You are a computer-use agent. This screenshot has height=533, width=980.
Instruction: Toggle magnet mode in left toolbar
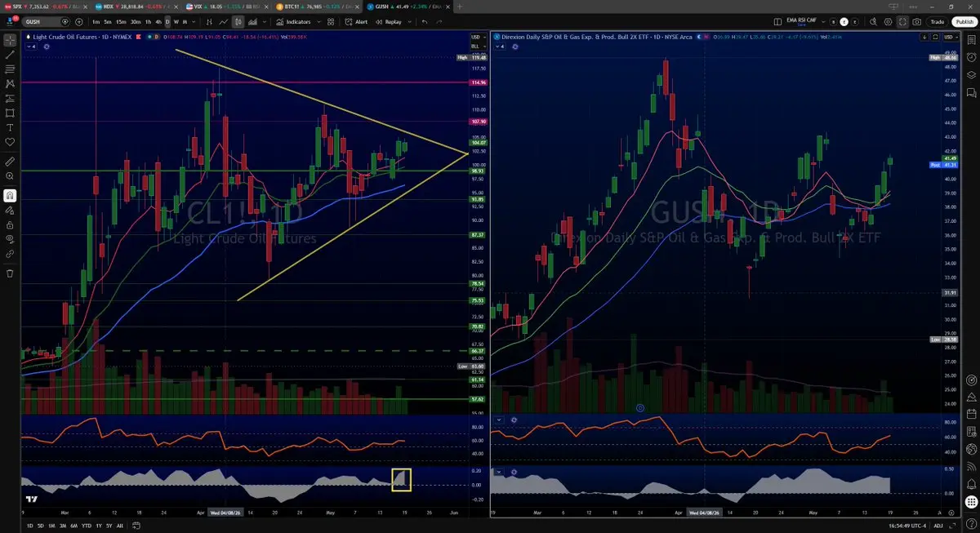tap(10, 195)
